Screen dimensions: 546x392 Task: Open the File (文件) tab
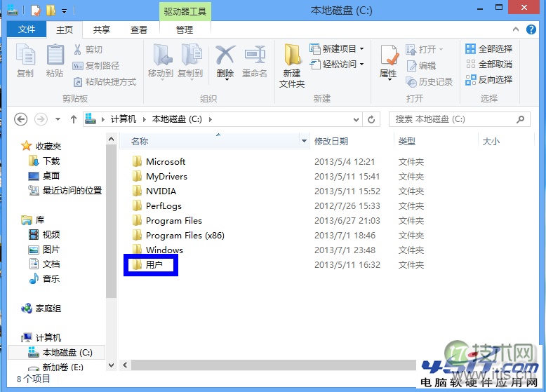pos(27,29)
